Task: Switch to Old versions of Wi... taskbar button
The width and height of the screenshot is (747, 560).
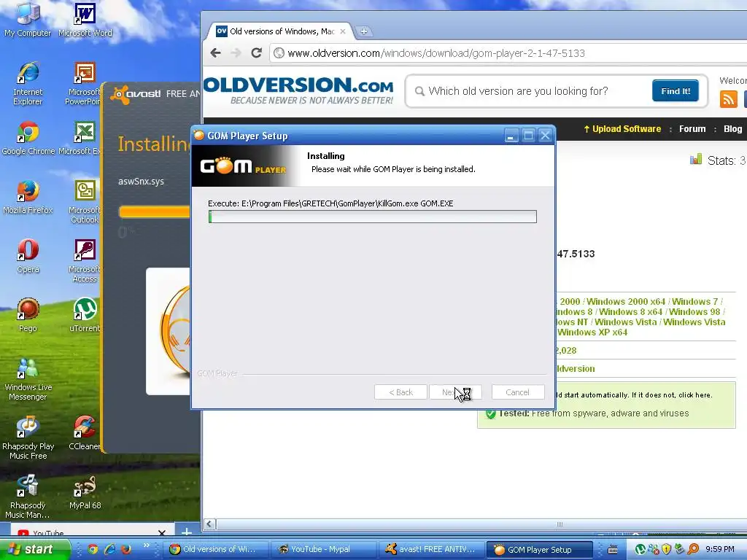Action: point(216,549)
